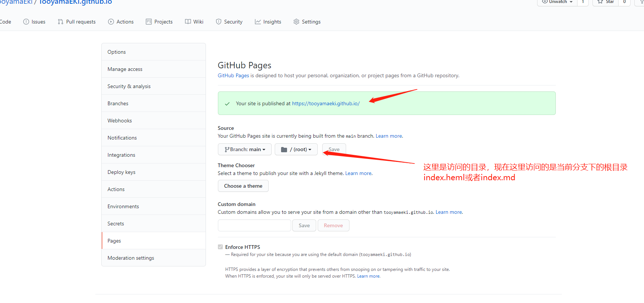644x303 pixels.
Task: Click Save button next to root selector
Action: coord(334,149)
